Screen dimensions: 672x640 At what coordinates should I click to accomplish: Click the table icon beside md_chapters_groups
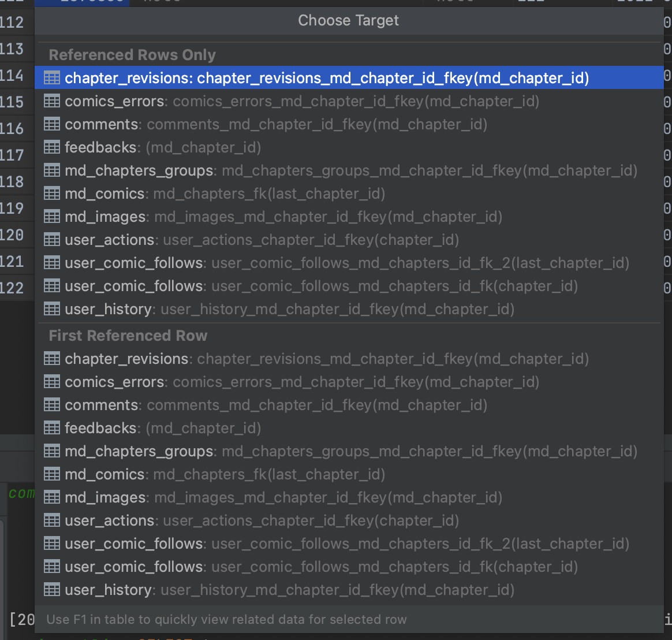(x=51, y=170)
